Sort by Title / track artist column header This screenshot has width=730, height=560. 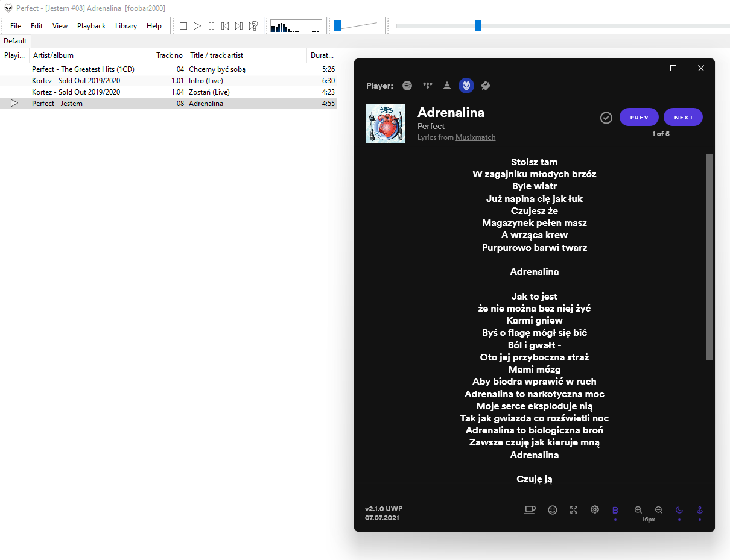(246, 55)
